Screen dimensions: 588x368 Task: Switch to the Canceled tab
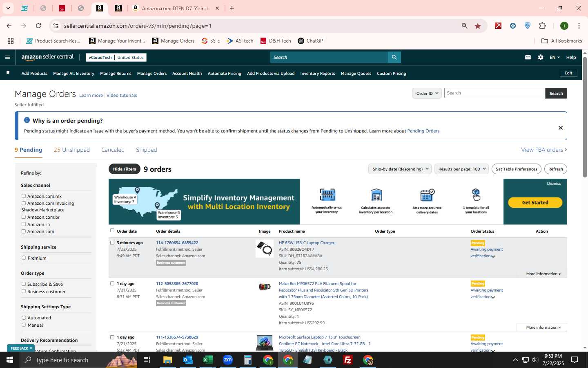(113, 150)
